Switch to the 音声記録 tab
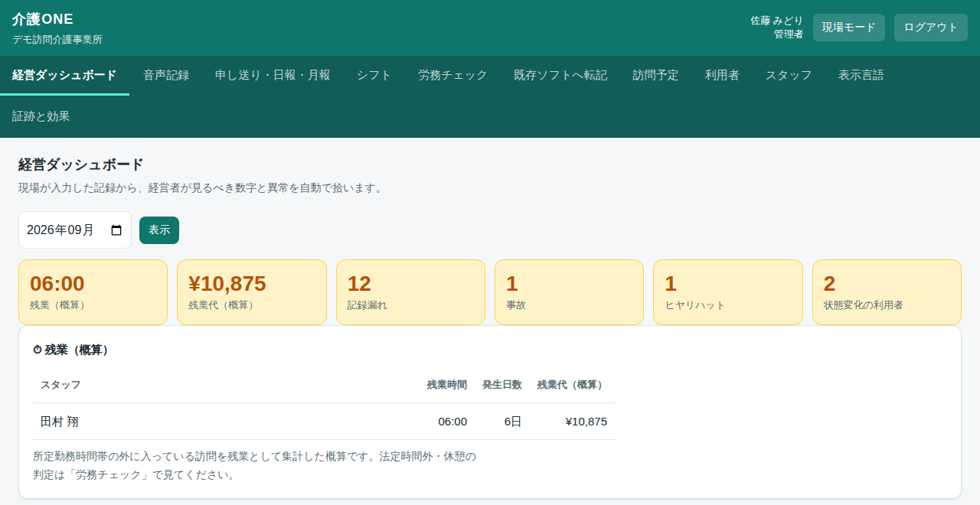 [166, 75]
